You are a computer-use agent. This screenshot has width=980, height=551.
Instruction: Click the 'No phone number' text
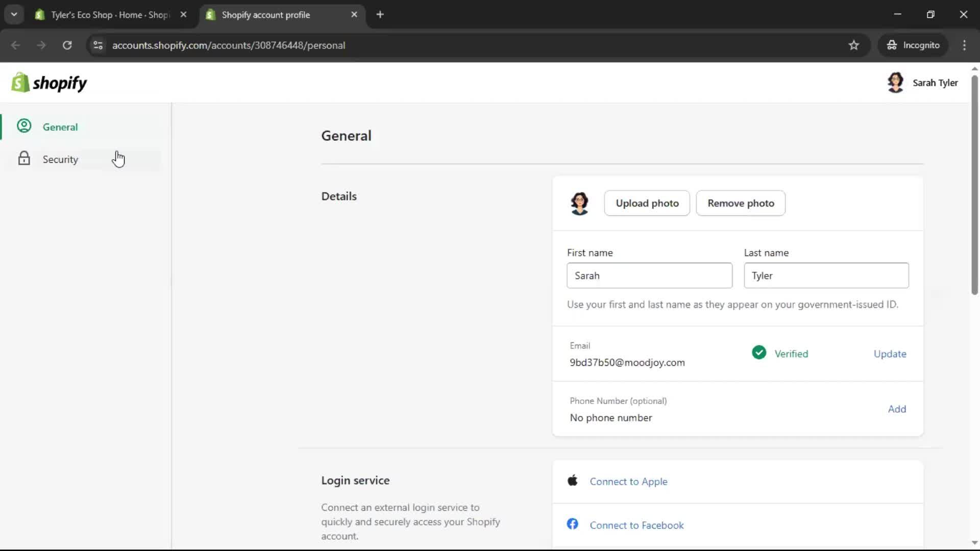[x=611, y=417]
